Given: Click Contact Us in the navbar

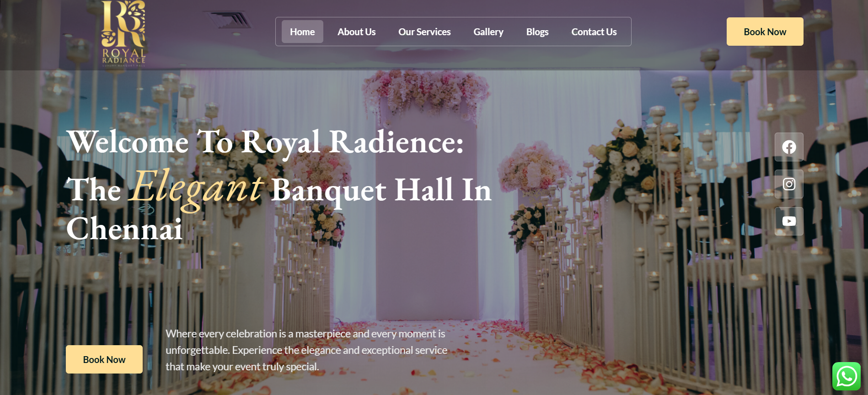Looking at the screenshot, I should (x=594, y=32).
